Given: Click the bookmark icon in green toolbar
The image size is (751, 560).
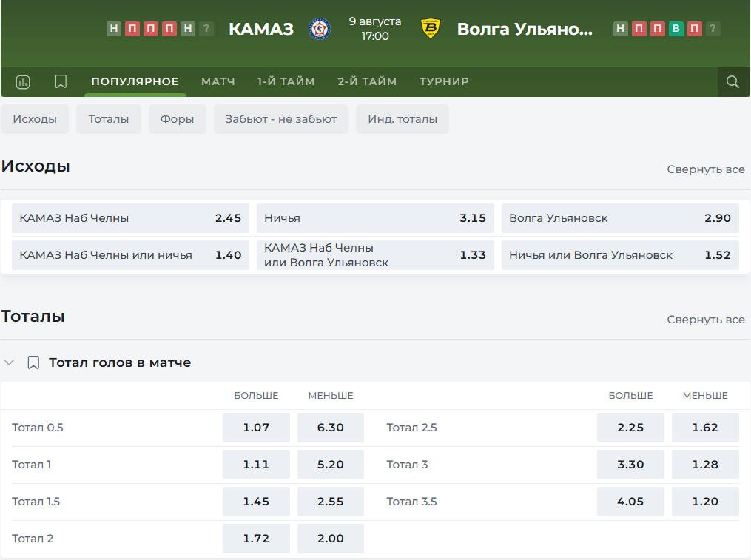Looking at the screenshot, I should point(61,81).
